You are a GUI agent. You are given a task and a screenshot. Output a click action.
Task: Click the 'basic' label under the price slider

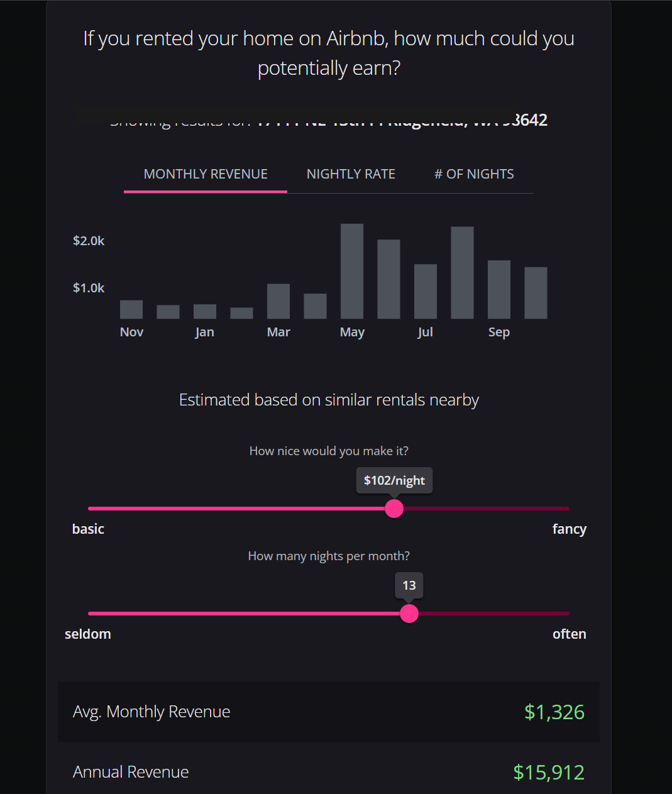pyautogui.click(x=88, y=529)
